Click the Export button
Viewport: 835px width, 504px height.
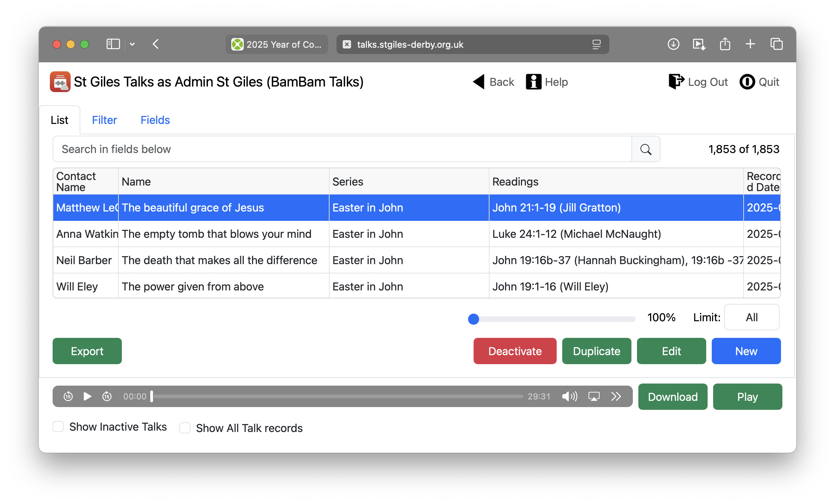click(x=87, y=351)
